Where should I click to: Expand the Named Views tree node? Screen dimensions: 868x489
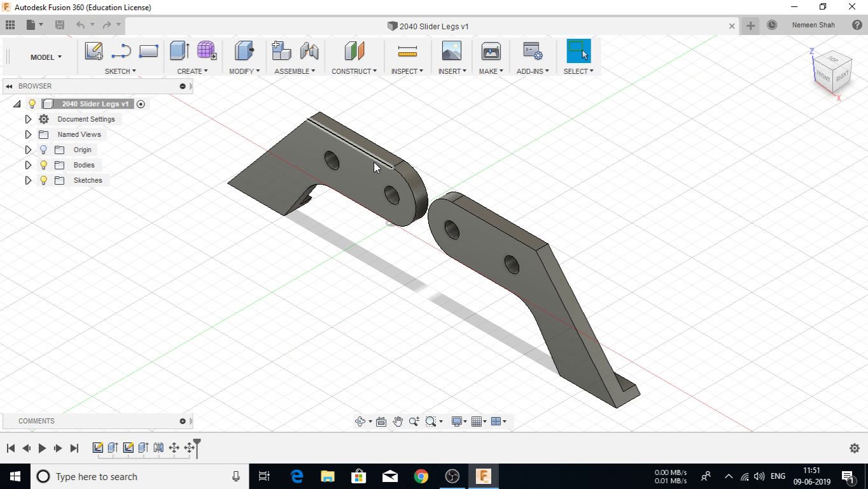click(x=28, y=134)
